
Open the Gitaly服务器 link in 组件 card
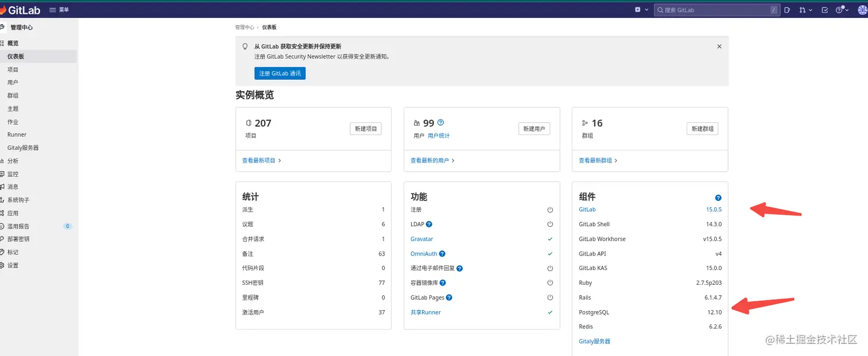594,342
